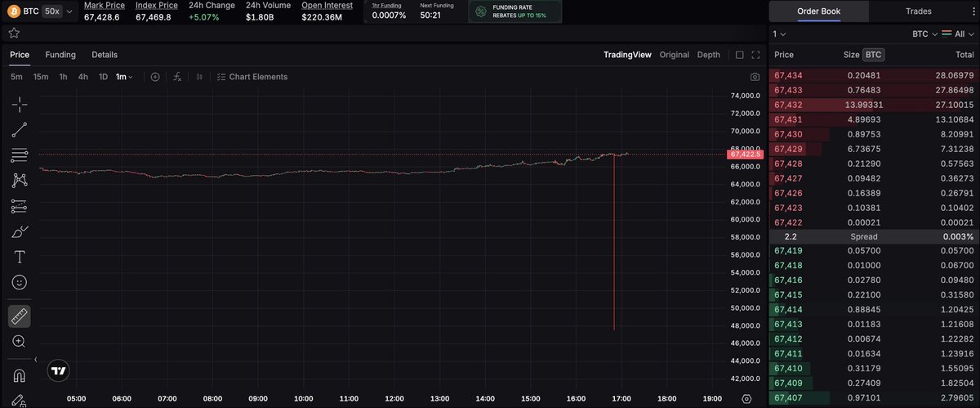Open the Indicators fx menu
Image resolution: width=980 pixels, height=408 pixels.
177,77
